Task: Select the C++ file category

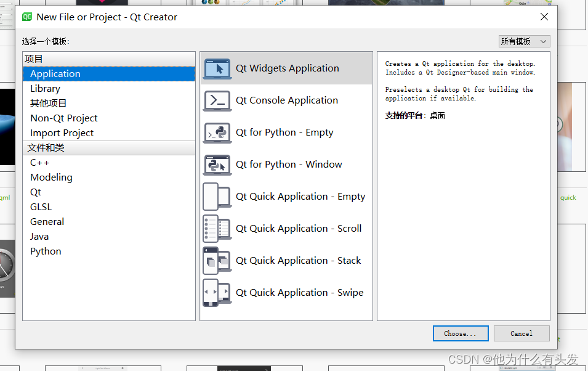Action: pos(109,163)
